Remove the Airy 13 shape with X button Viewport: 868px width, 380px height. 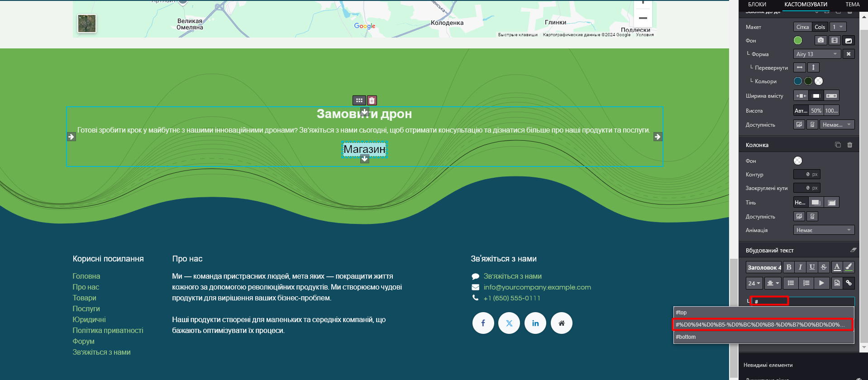pyautogui.click(x=849, y=54)
